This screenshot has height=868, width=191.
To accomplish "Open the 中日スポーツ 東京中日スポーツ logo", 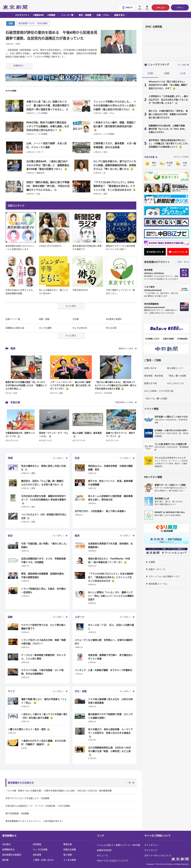I will [x=166, y=328].
